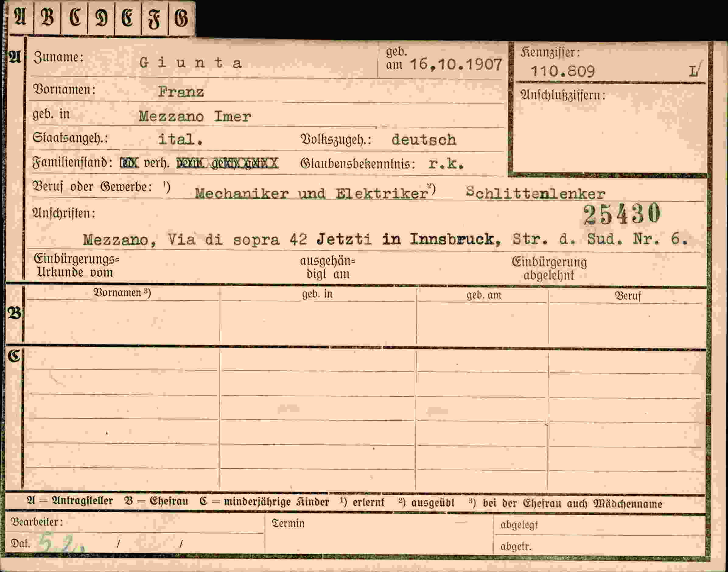Click the 'Familienstand:' label
The width and height of the screenshot is (728, 572).
point(72,163)
